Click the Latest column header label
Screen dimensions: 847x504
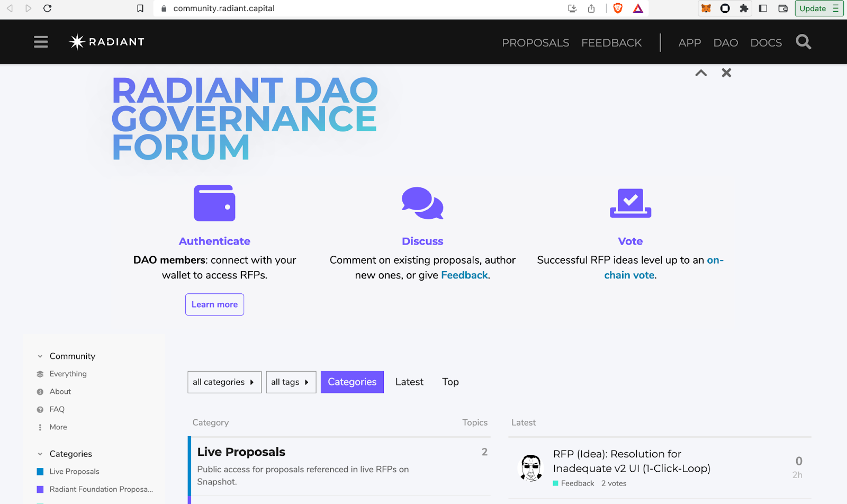[x=524, y=422]
